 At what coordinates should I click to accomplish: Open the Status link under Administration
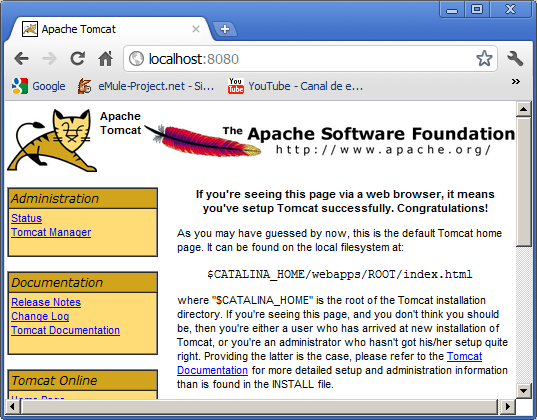coord(26,218)
